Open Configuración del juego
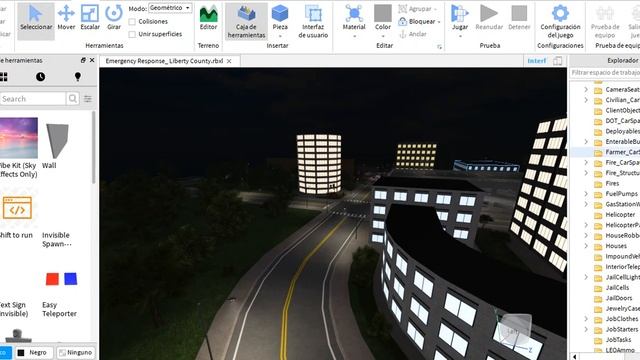 560,21
